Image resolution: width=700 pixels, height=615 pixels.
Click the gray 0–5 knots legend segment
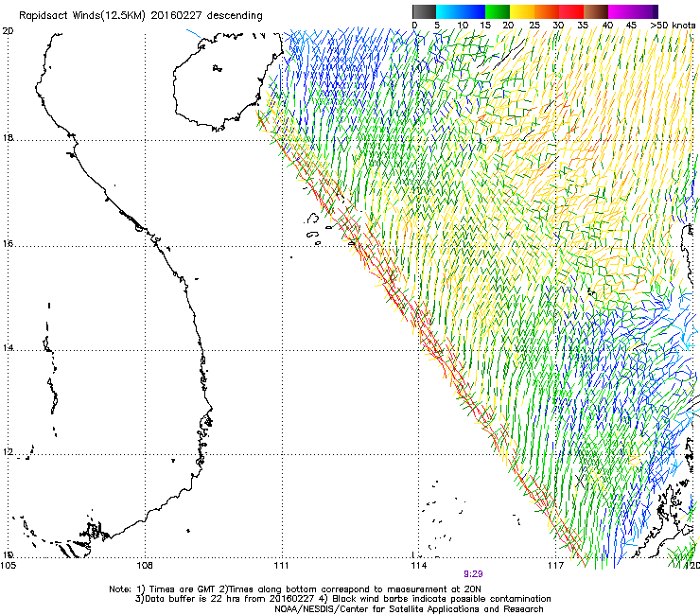tap(424, 11)
